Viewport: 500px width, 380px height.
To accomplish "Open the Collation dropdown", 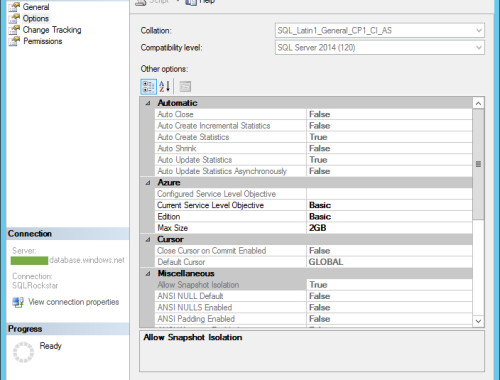I will tap(380, 30).
